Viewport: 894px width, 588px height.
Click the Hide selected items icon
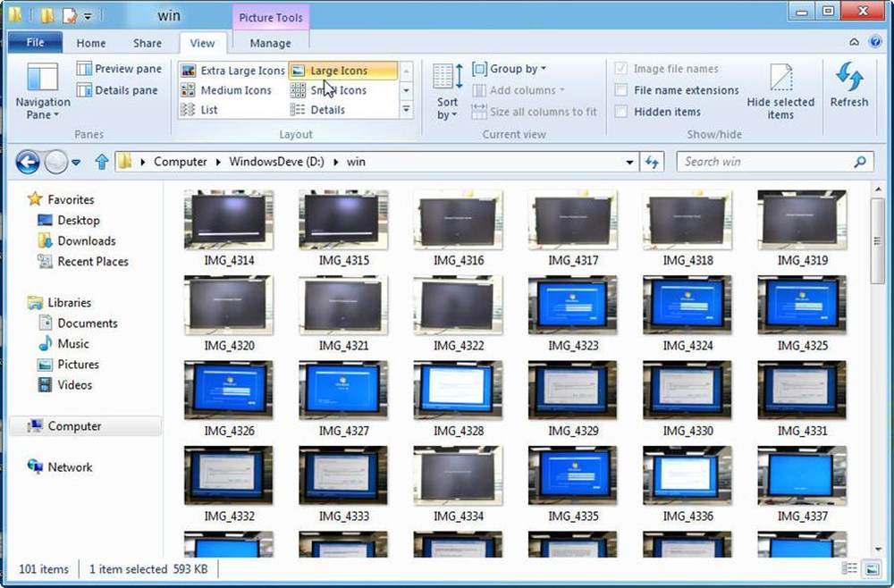(x=780, y=79)
